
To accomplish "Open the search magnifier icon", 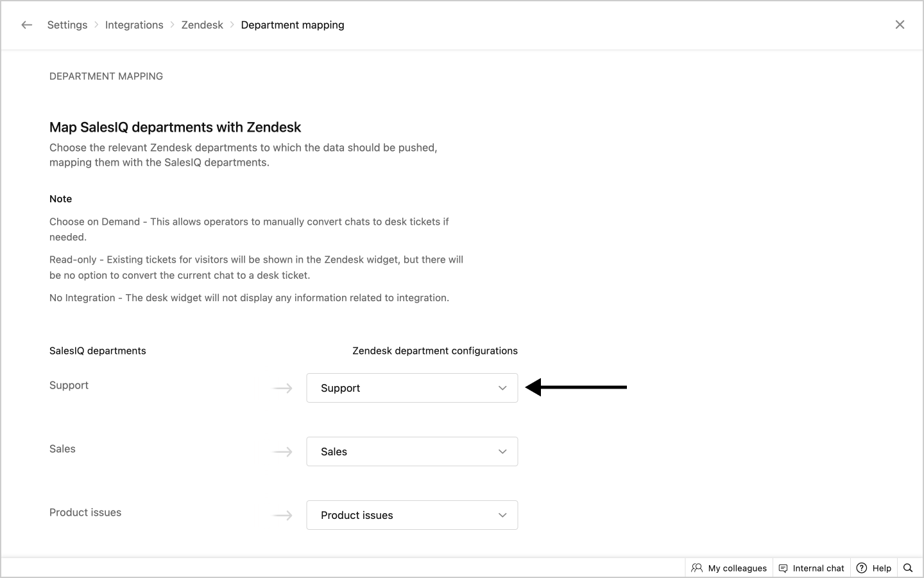I will tap(908, 568).
